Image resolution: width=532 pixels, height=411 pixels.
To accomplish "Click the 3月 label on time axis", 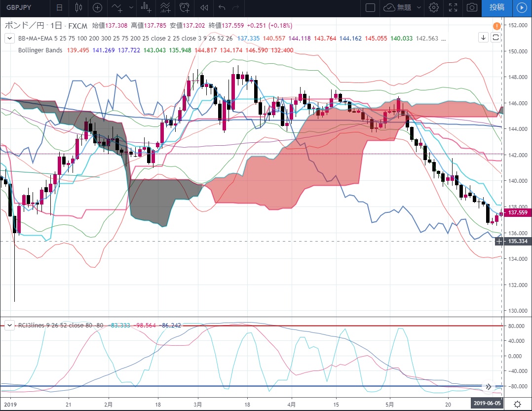I will pyautogui.click(x=197, y=405).
